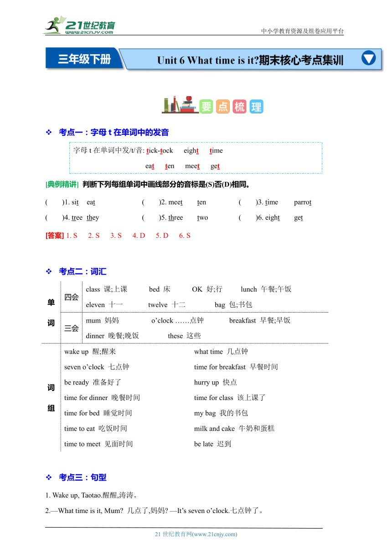The height and width of the screenshot is (554, 392).
Task: Click vocabulary entry 'dinner 晚餐;晚饭'
Action: pos(112,336)
